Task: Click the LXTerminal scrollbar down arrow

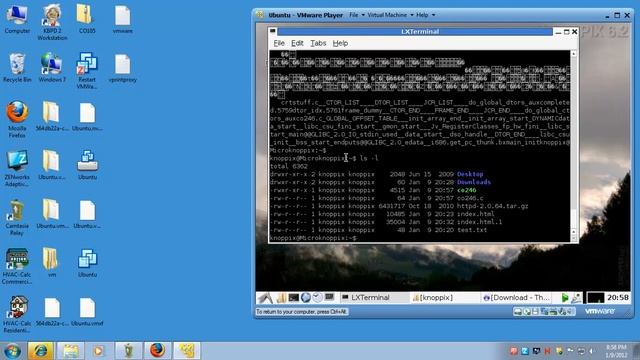Action: point(573,238)
